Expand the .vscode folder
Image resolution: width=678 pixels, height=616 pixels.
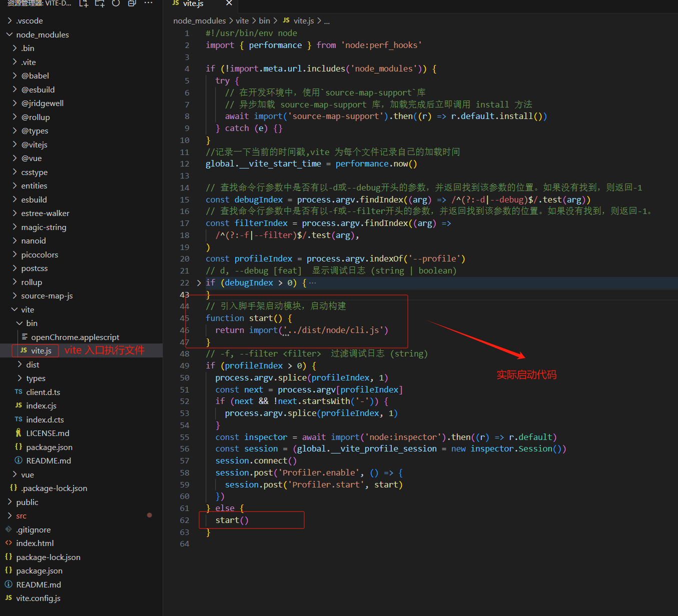tap(10, 20)
